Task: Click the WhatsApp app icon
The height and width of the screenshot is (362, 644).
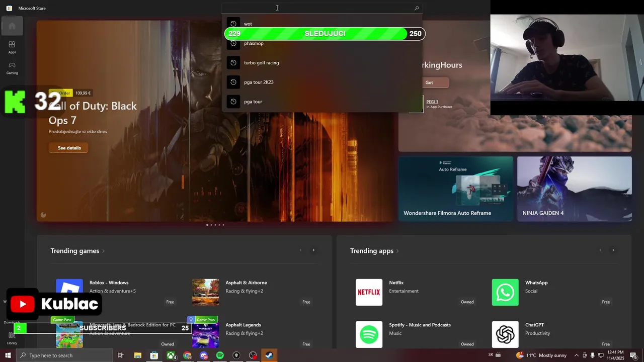Action: pyautogui.click(x=505, y=292)
